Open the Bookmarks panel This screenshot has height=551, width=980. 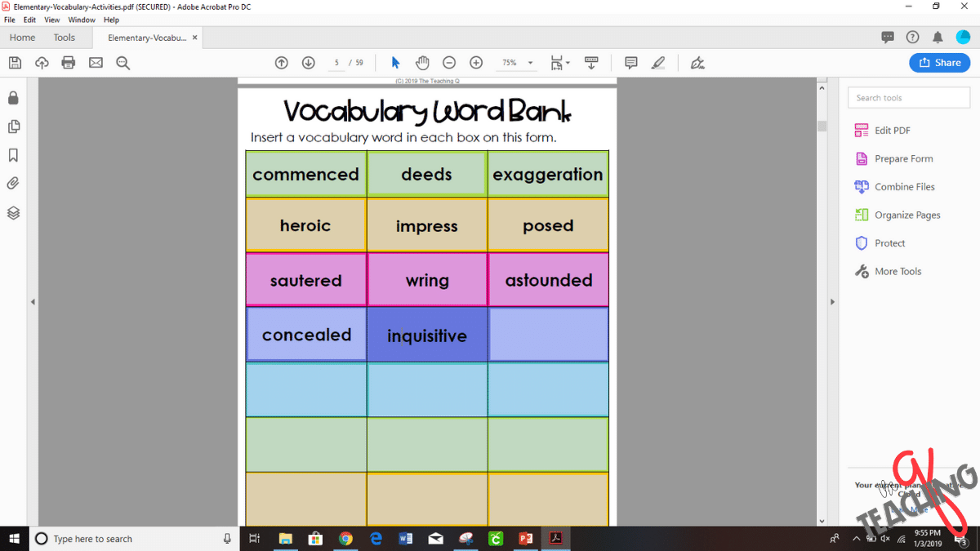[12, 155]
